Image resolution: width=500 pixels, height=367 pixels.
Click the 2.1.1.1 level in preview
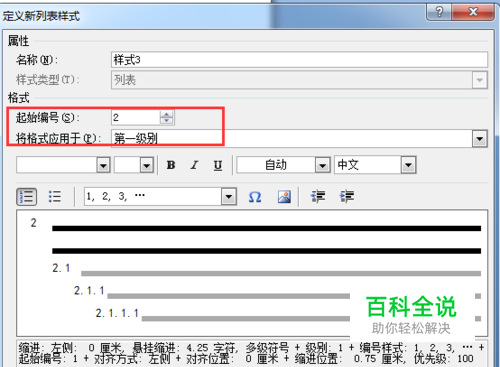coord(117,313)
